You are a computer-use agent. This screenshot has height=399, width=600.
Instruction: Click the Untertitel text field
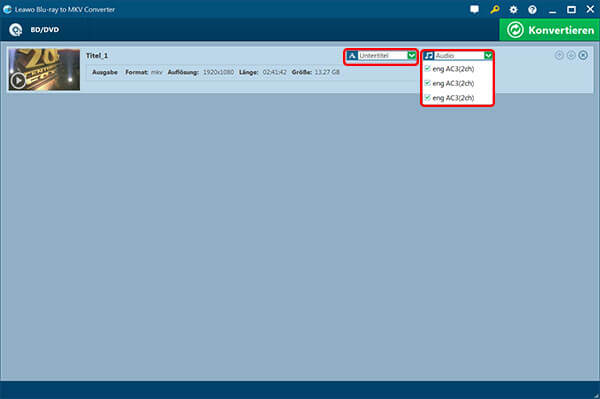coord(382,56)
